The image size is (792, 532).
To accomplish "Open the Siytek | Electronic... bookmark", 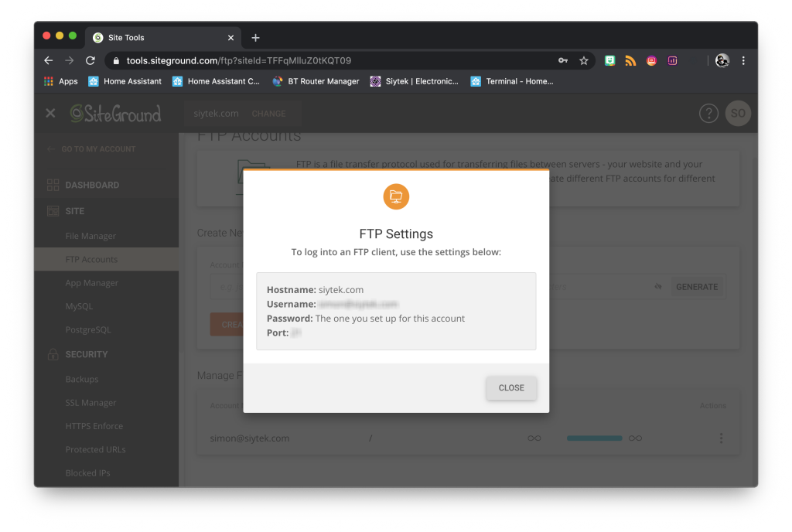I will point(415,81).
